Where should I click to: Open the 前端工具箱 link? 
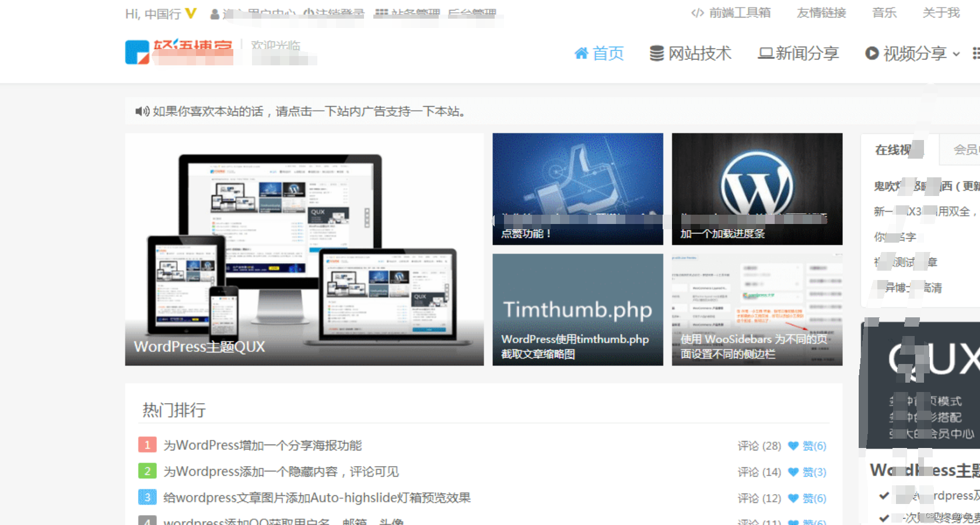pos(731,13)
